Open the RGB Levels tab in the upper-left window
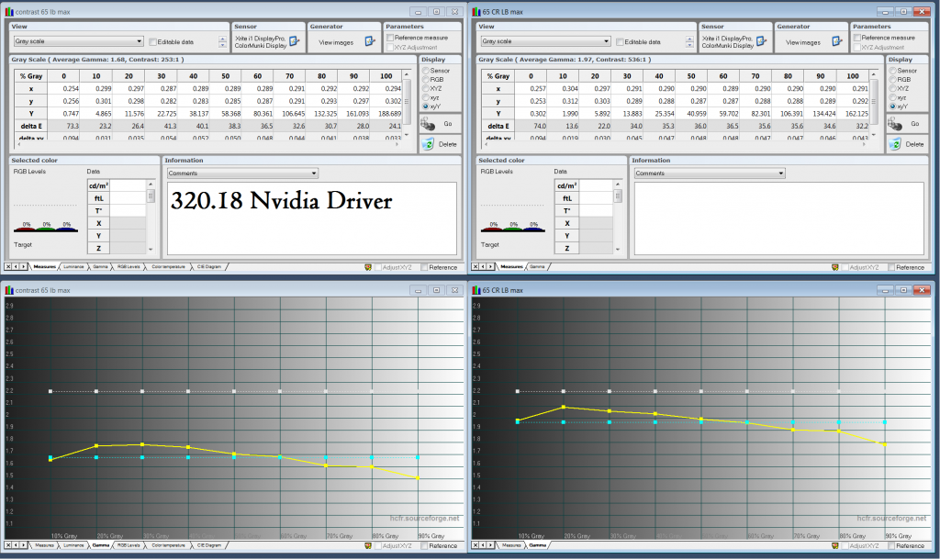This screenshot has height=560, width=940. coord(129,267)
